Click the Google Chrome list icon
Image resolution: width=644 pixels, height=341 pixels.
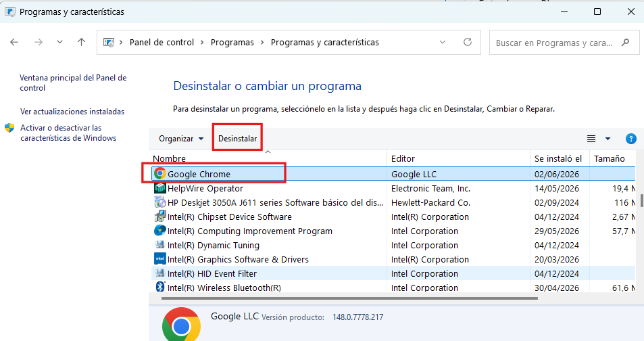point(159,174)
